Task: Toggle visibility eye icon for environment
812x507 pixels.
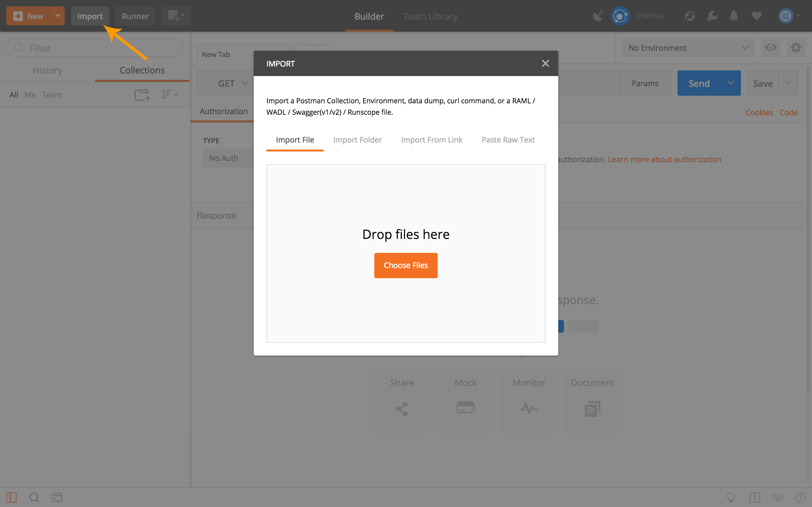Action: tap(770, 47)
